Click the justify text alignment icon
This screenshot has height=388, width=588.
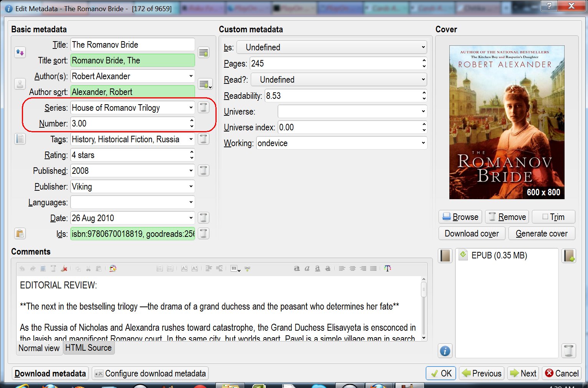pos(373,268)
